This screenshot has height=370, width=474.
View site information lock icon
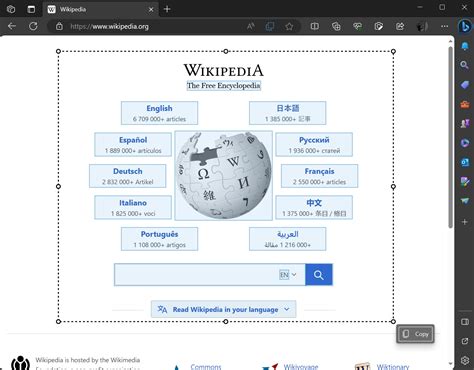tap(59, 26)
